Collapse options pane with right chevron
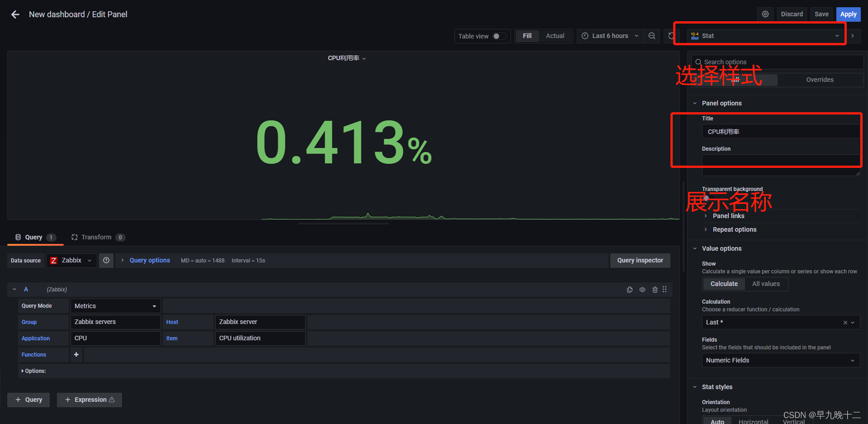Viewport: 868px width, 424px height. coord(853,36)
